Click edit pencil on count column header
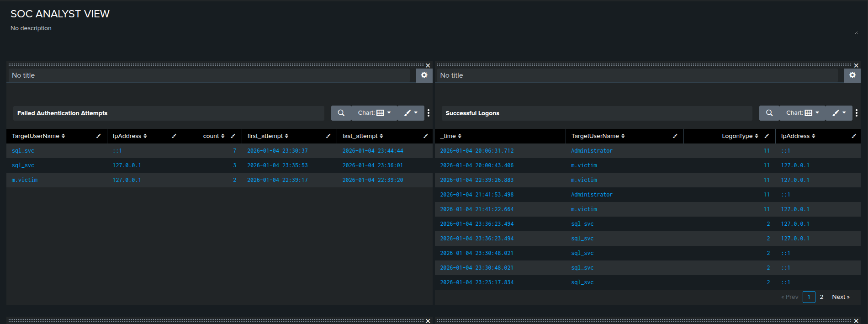 click(x=233, y=136)
